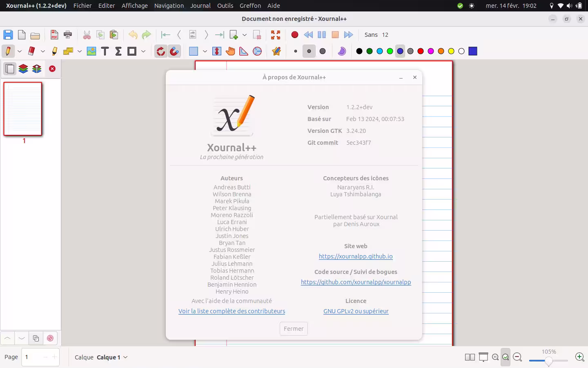Viewport: 588px width, 368px height.
Task: Click the Print icon
Action: (x=68, y=35)
